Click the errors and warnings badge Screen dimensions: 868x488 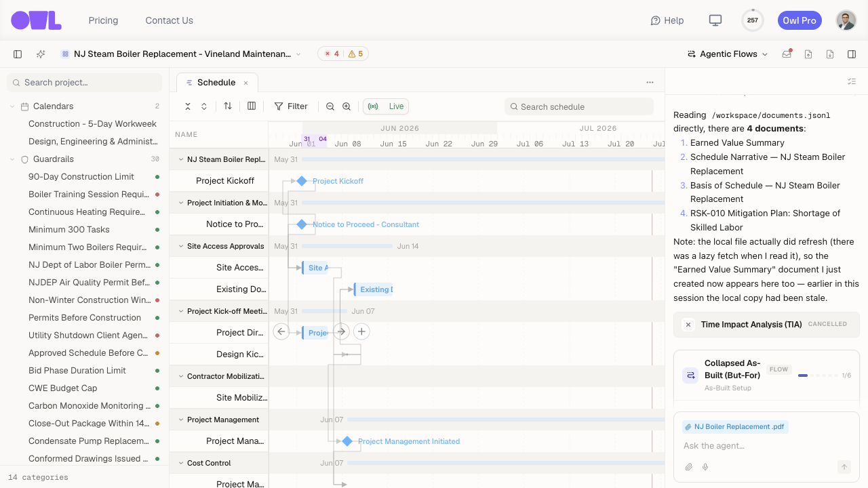[343, 54]
